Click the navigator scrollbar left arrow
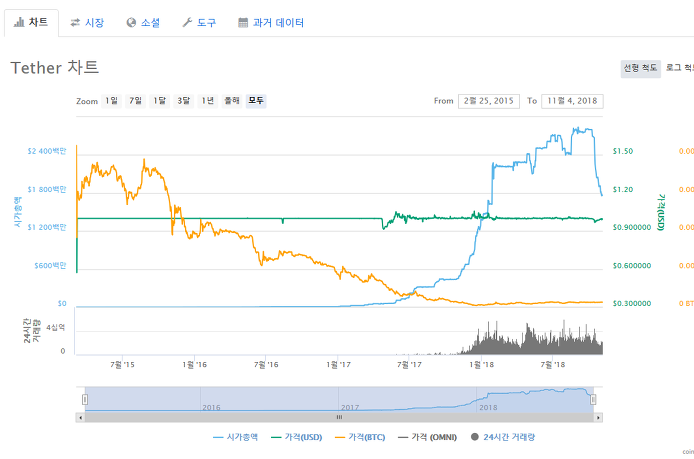This screenshot has width=694, height=459. point(80,417)
